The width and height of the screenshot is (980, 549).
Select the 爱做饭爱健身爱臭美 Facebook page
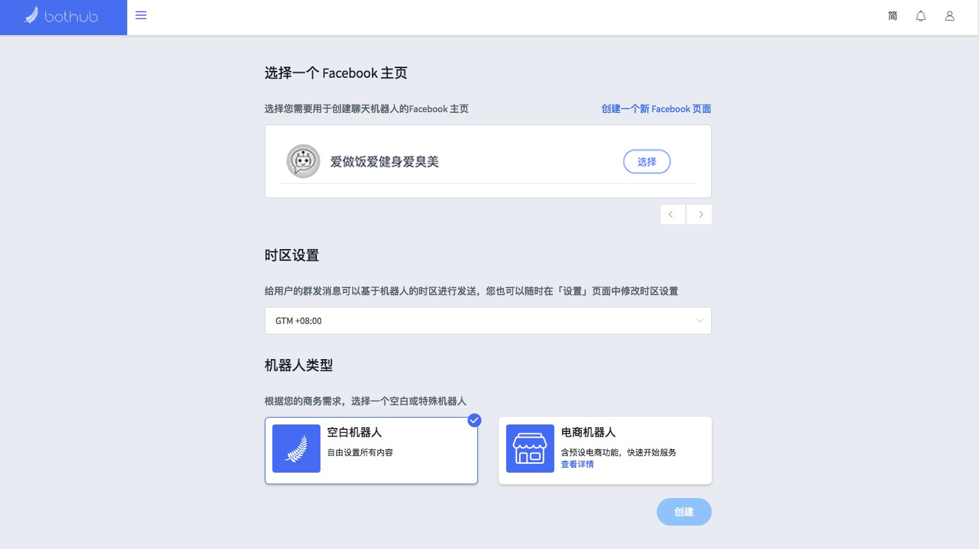pos(647,162)
